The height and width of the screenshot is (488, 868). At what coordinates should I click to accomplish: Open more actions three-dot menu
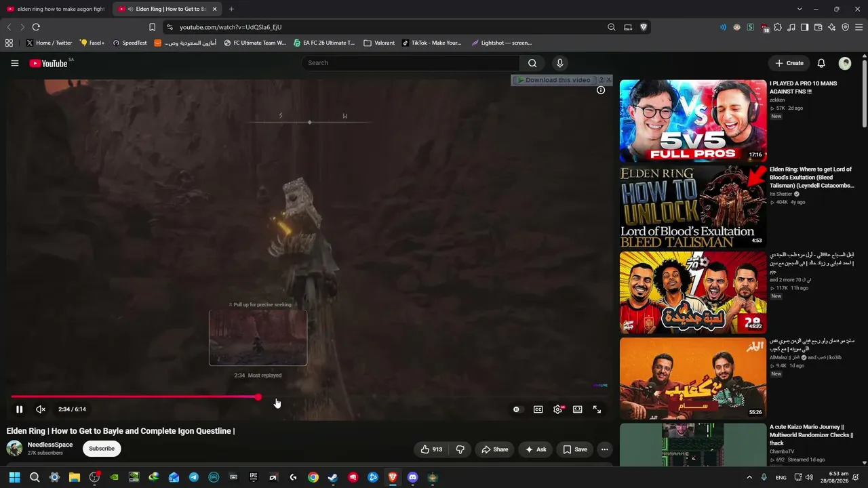[x=605, y=449]
